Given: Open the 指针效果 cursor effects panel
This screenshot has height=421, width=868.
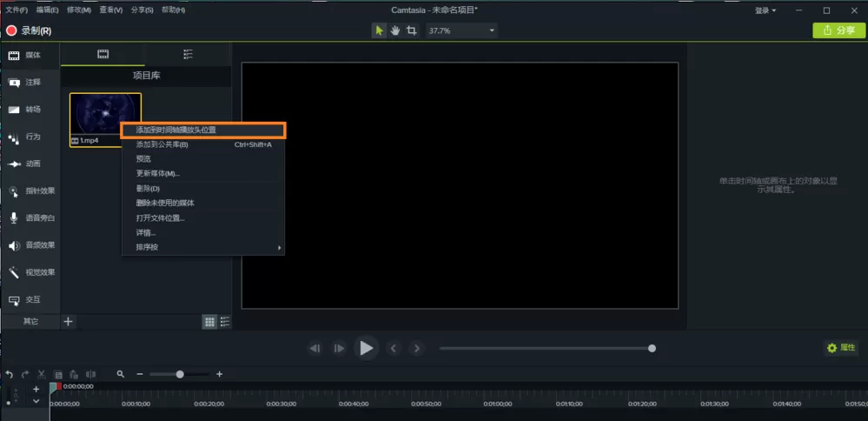Looking at the screenshot, I should click(x=30, y=191).
